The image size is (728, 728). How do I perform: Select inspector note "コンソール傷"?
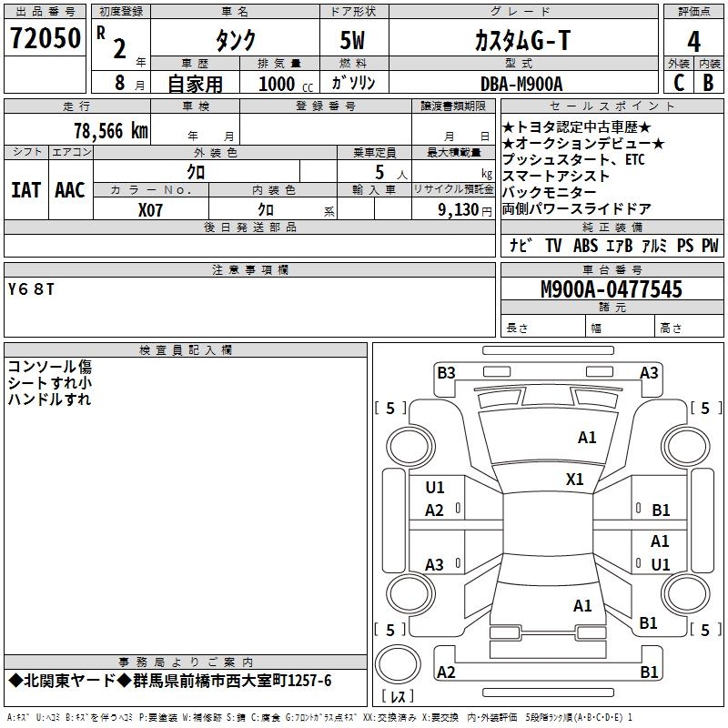coord(50,367)
